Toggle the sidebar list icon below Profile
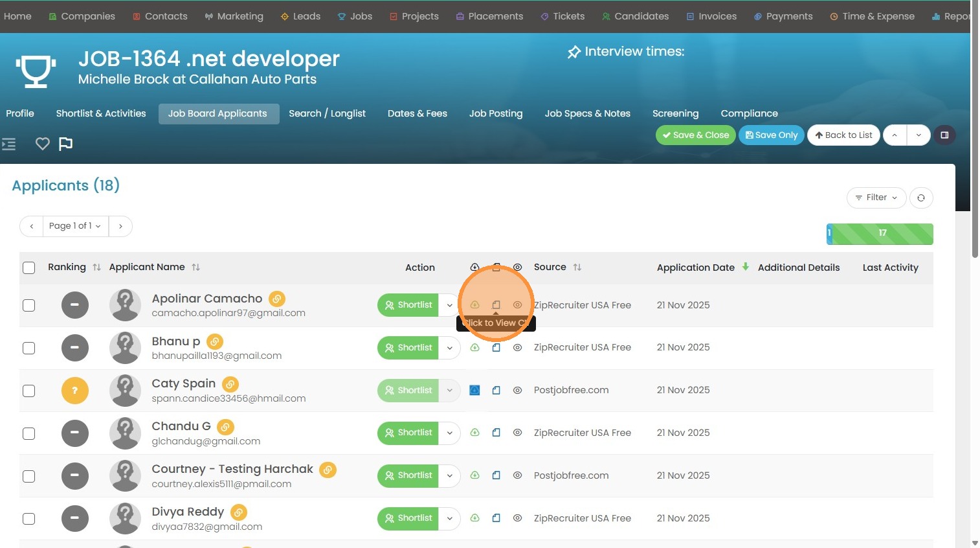The image size is (980, 548). click(9, 144)
